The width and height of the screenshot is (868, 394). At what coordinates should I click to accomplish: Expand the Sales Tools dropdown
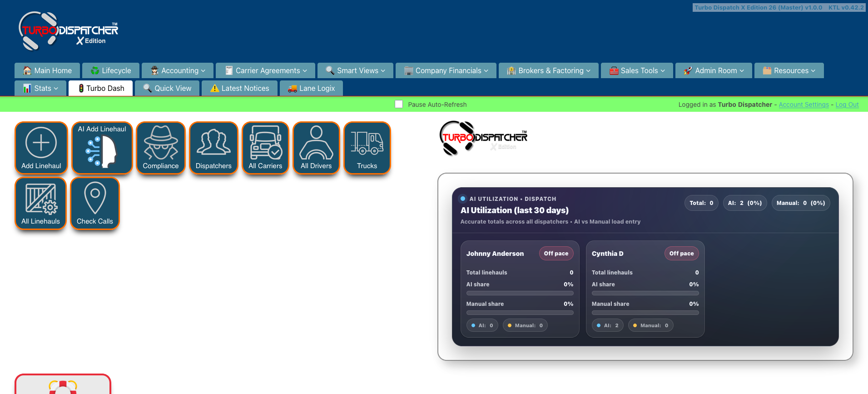637,70
